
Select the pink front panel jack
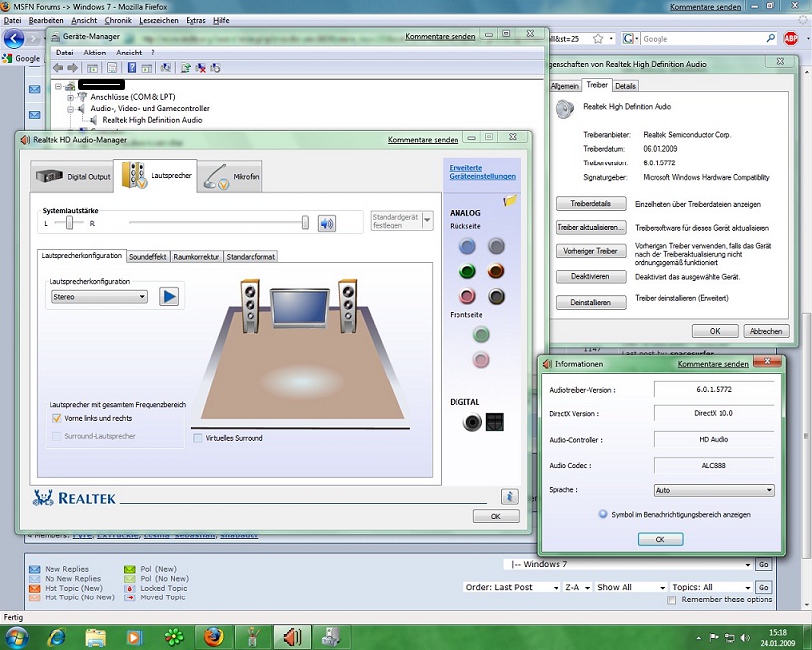click(481, 360)
